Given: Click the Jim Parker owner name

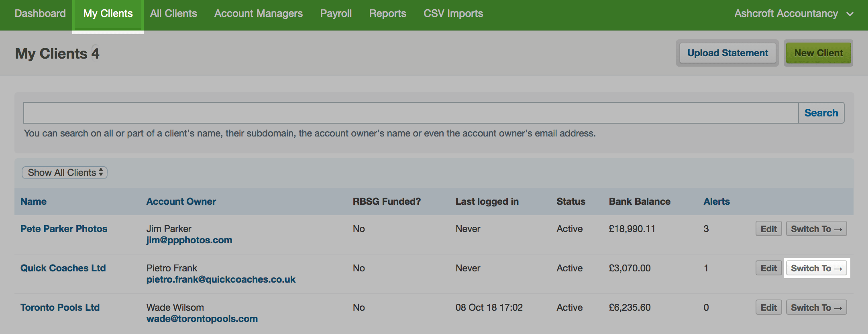Looking at the screenshot, I should [x=169, y=229].
